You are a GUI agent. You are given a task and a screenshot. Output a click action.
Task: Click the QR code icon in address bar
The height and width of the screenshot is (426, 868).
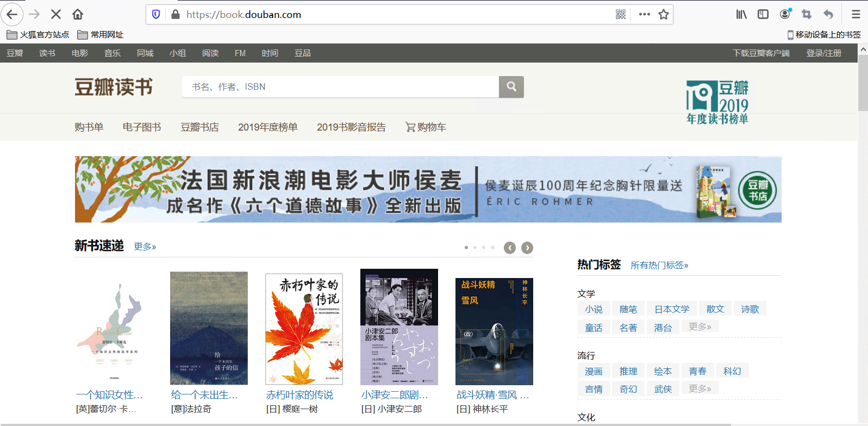tap(621, 14)
